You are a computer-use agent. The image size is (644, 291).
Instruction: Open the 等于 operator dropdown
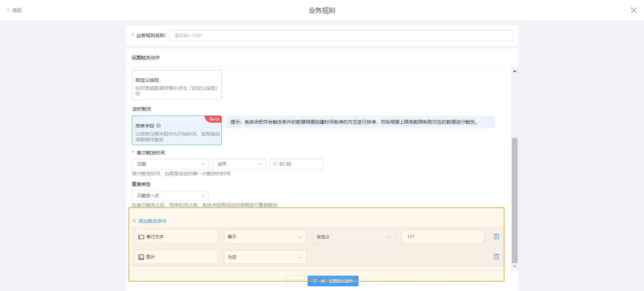[265, 237]
